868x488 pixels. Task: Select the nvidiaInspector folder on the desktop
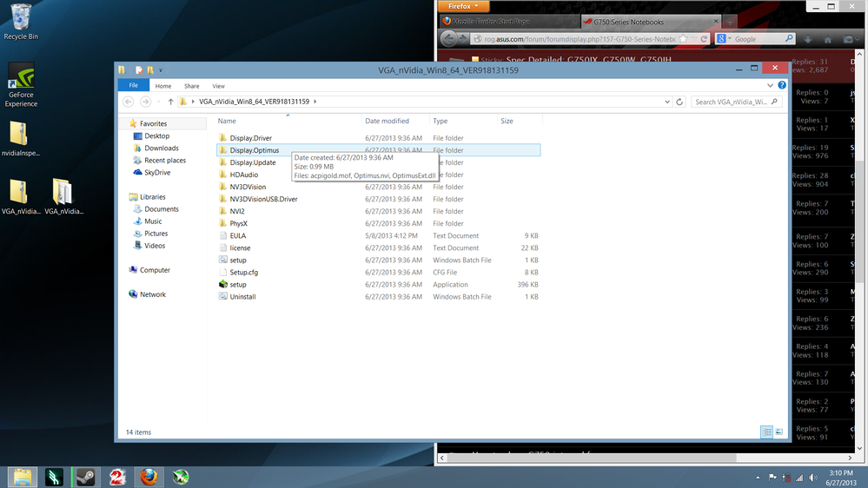pos(21,140)
